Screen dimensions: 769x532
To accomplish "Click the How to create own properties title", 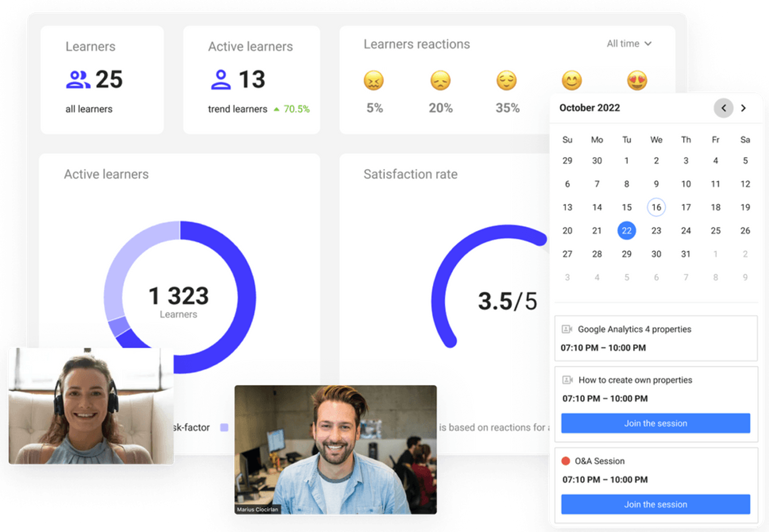I will coord(635,380).
